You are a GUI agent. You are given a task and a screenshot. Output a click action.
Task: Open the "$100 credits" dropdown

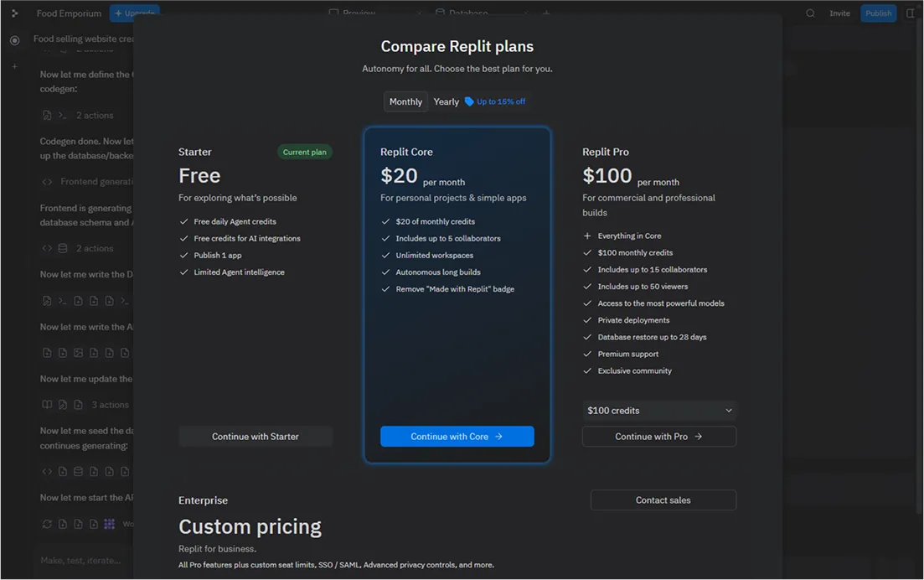[x=658, y=410]
